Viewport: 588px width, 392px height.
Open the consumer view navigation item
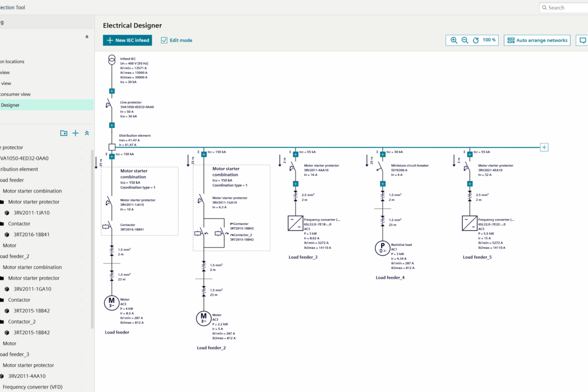(x=15, y=94)
